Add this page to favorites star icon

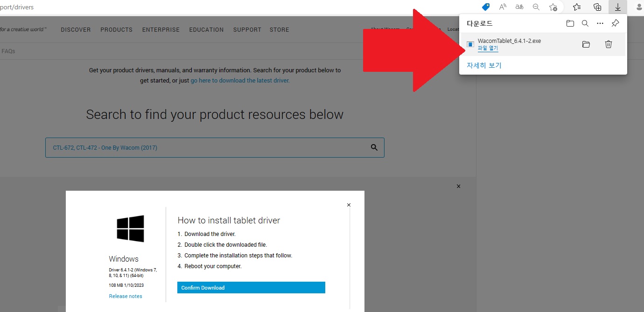click(x=553, y=7)
